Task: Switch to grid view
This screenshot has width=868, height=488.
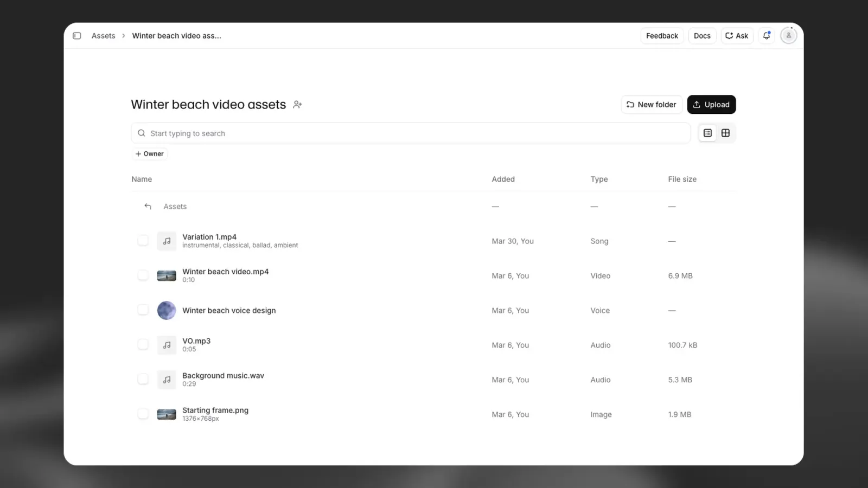Action: click(x=725, y=133)
